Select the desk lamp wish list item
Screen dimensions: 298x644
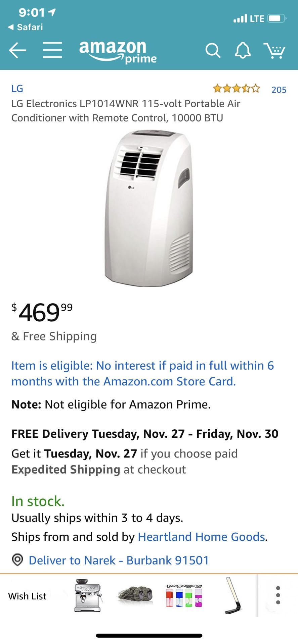coord(233,595)
